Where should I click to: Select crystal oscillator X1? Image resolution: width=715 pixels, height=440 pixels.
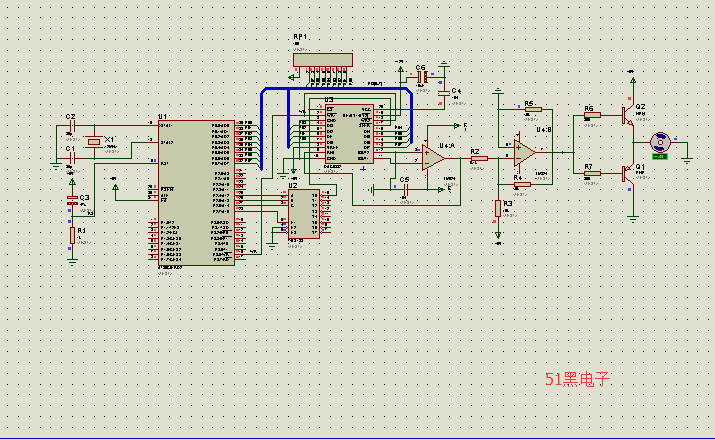[94, 142]
